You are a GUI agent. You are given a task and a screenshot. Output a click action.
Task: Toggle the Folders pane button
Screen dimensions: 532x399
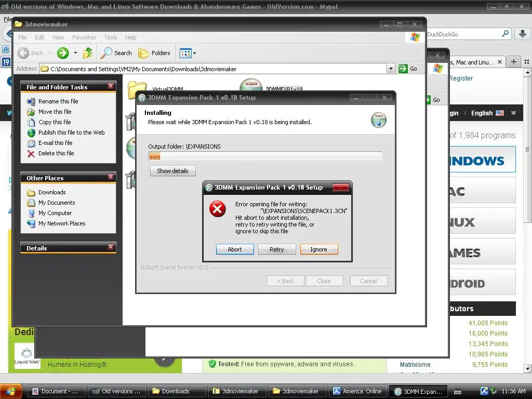[154, 53]
